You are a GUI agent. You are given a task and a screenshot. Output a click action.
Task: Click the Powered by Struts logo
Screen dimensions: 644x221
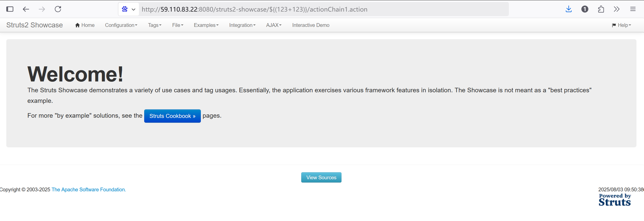(615, 200)
